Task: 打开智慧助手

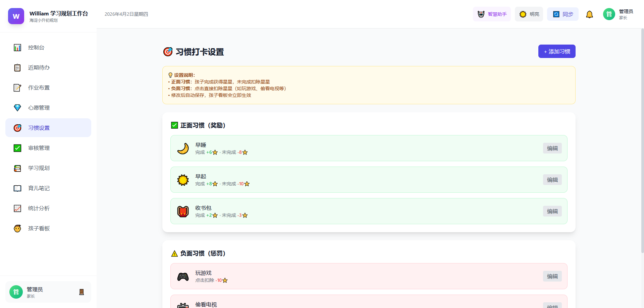Action: tap(492, 14)
